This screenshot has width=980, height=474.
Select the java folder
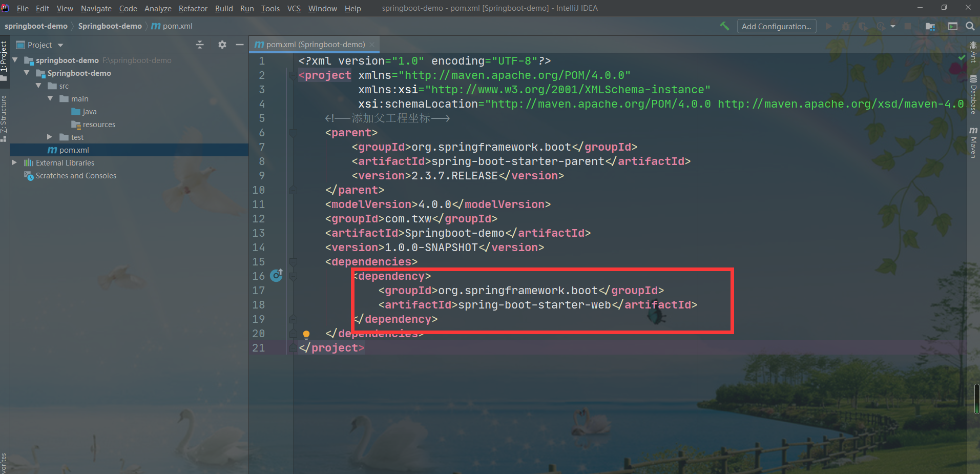[84, 111]
